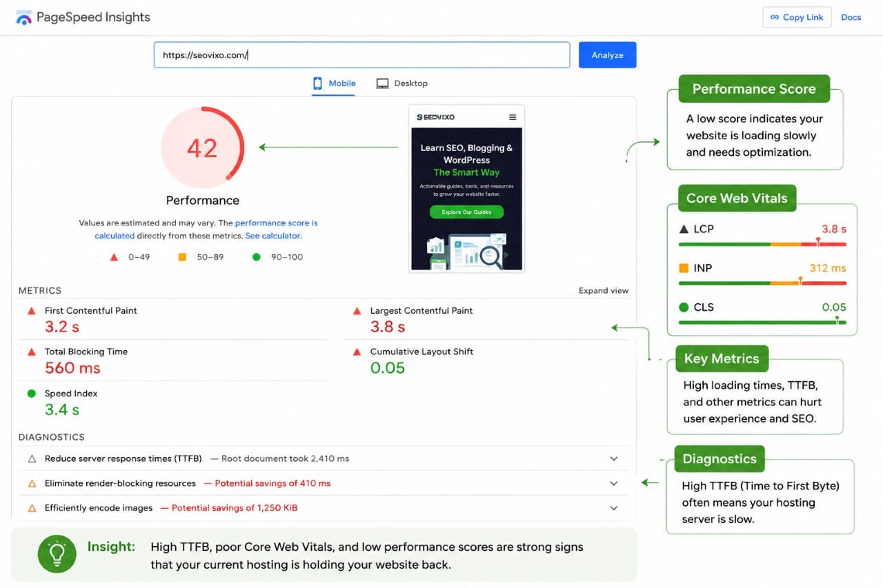This screenshot has width=883, height=588.
Task: Click the red triangle beside Largest Contentful Paint
Action: 357,311
